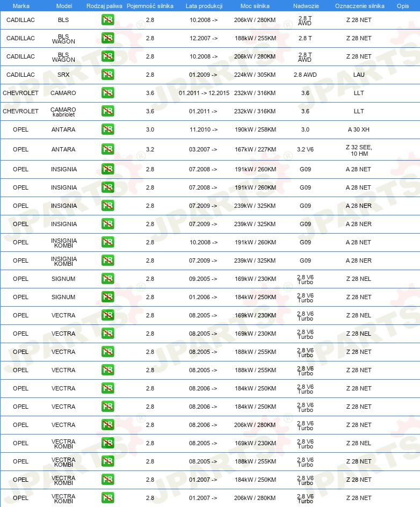Click the fuel icon for Opel Signum 09.2005
Screen dimensions: 420x507
[x=107, y=279]
